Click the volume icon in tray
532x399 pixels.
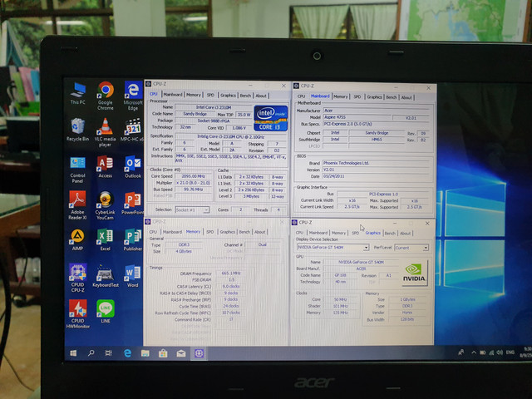pos(500,352)
